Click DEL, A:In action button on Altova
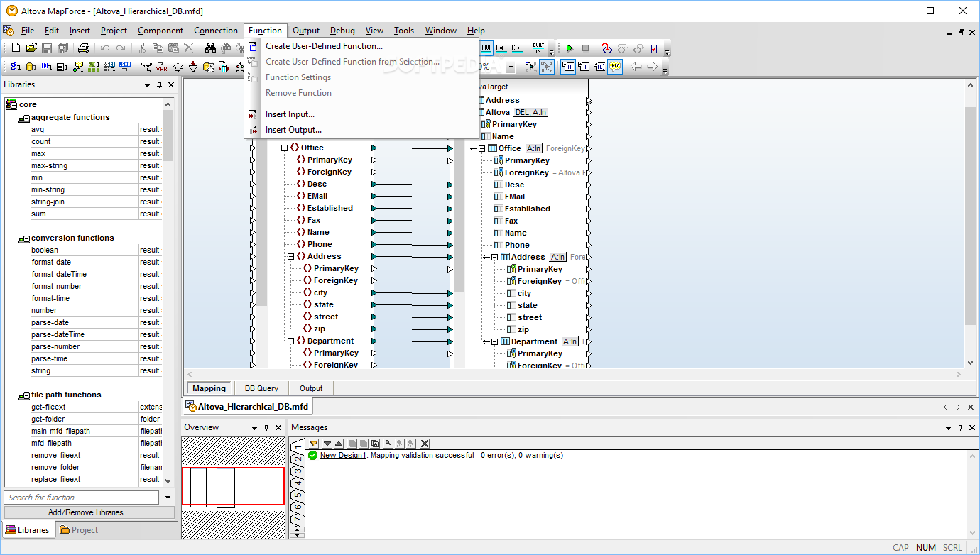Viewport: 980px width, 555px height. (x=530, y=112)
